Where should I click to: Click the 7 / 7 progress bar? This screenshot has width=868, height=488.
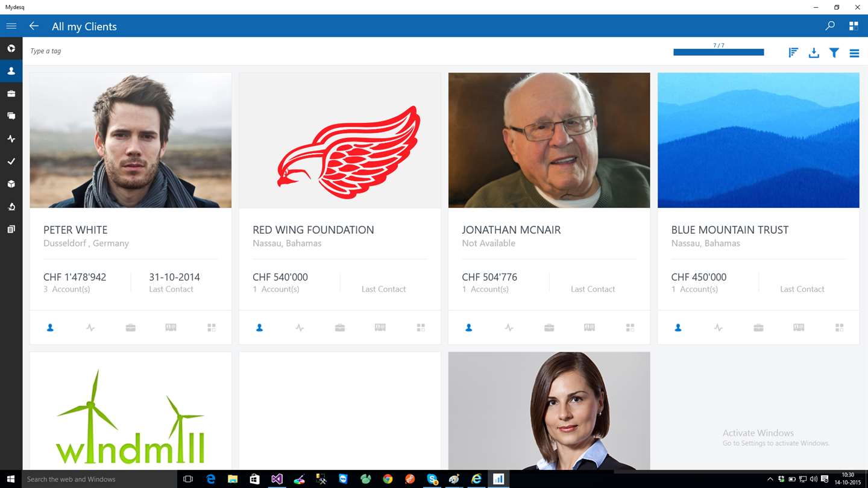[x=719, y=52]
